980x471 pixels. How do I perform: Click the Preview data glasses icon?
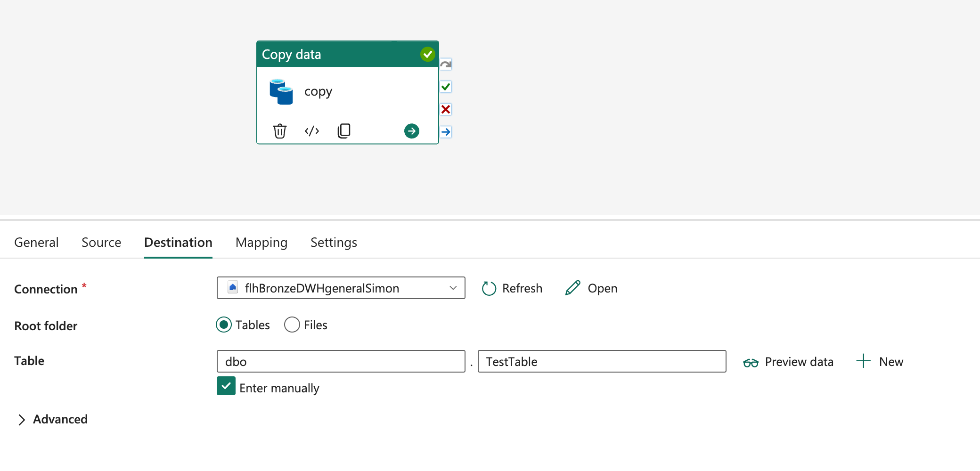pos(751,362)
